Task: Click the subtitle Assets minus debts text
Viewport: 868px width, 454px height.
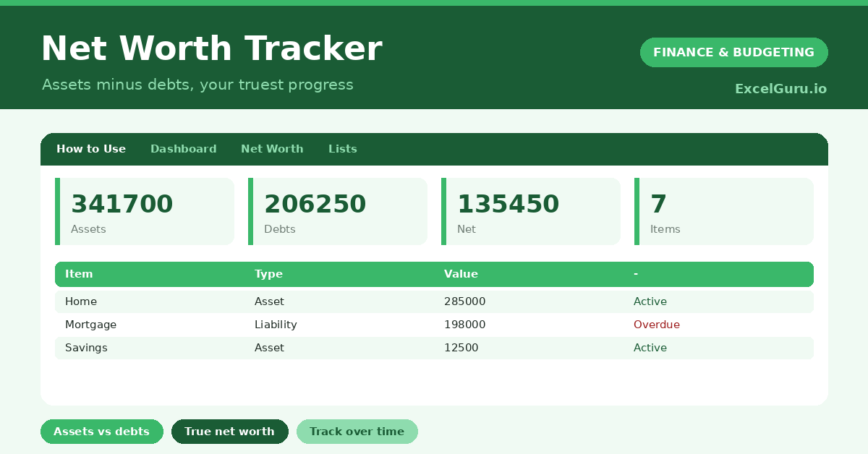Action: point(197,85)
